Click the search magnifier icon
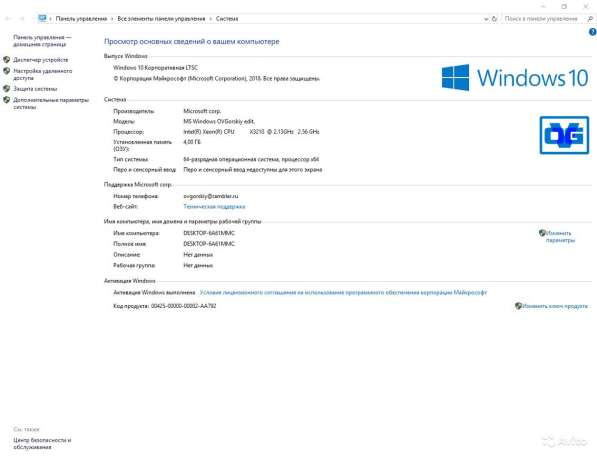This screenshot has width=597, height=457. (590, 19)
